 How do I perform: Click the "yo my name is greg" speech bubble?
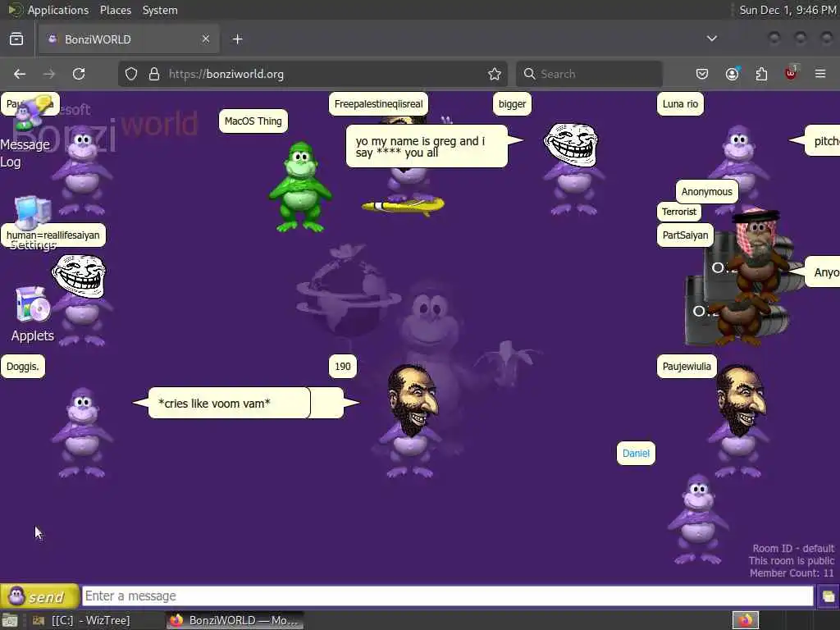[428, 146]
